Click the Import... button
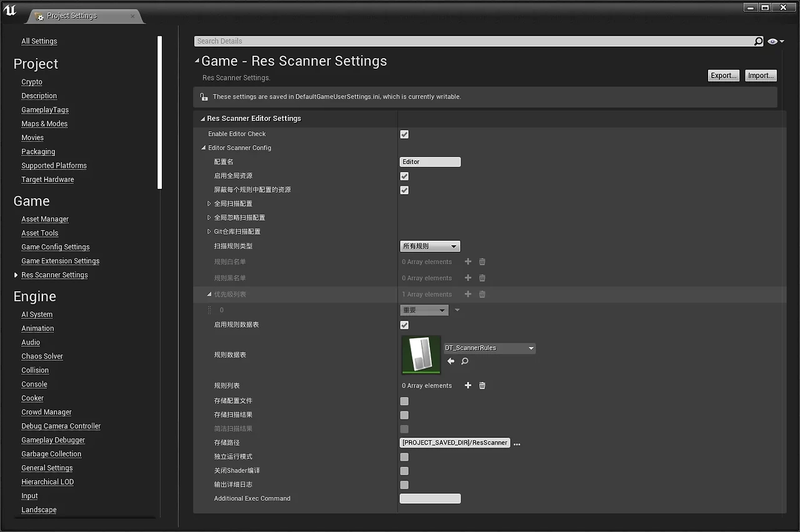This screenshot has width=800, height=532. pyautogui.click(x=761, y=76)
